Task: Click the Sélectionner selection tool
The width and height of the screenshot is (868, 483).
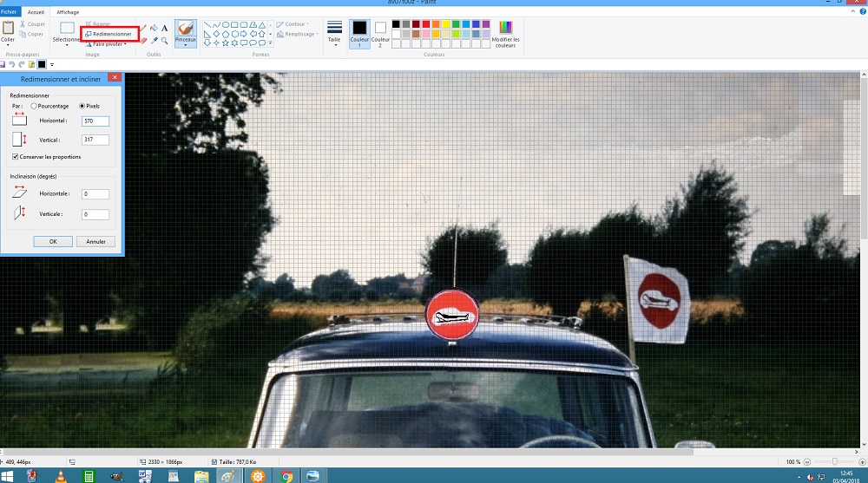Action: 66,33
